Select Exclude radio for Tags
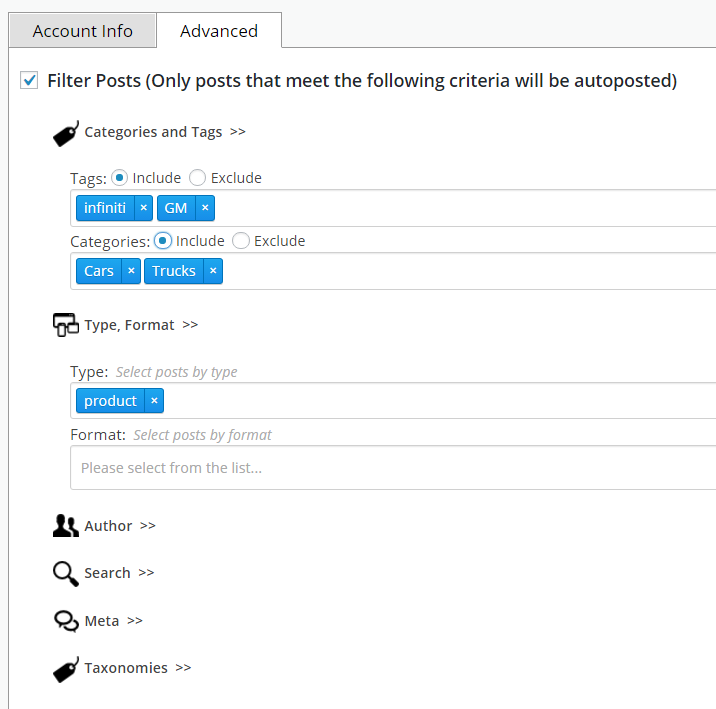Image resolution: width=716 pixels, height=709 pixels. 197,178
